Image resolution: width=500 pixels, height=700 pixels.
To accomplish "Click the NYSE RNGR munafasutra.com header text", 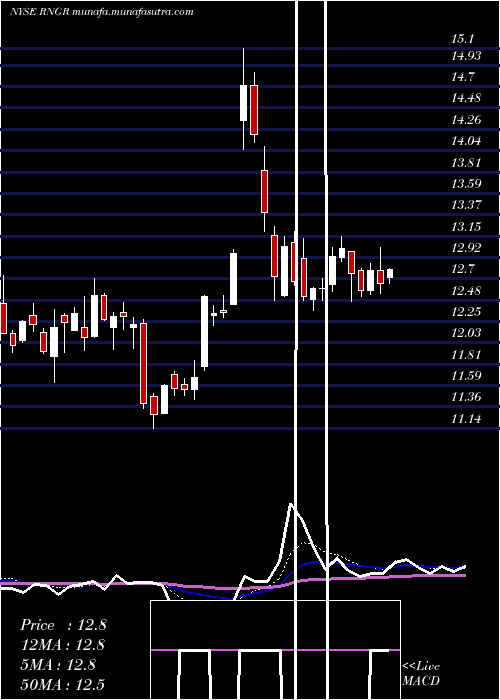I will point(102,12).
